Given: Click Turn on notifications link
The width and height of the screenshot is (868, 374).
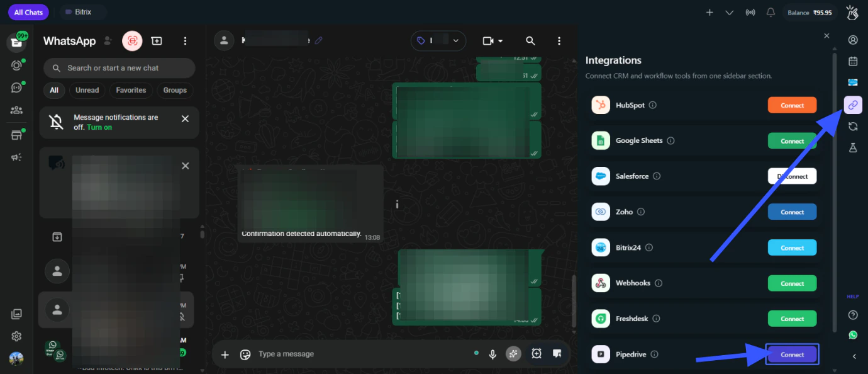Looking at the screenshot, I should 99,127.
